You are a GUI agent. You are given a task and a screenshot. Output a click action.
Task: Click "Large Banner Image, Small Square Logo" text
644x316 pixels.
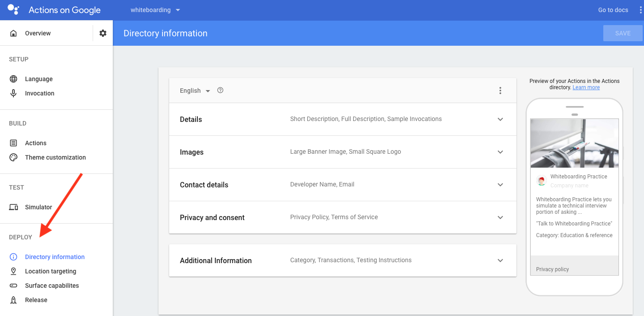click(x=345, y=152)
